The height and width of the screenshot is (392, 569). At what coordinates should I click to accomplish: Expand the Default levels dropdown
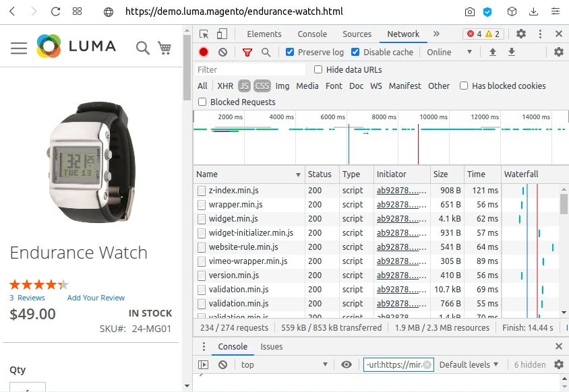pyautogui.click(x=469, y=364)
